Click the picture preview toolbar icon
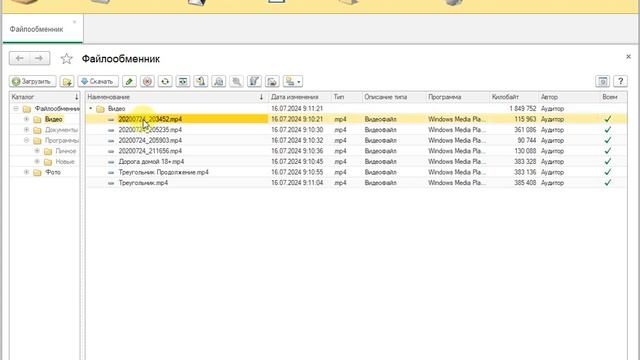The width and height of the screenshot is (640, 360). pyautogui.click(x=272, y=82)
